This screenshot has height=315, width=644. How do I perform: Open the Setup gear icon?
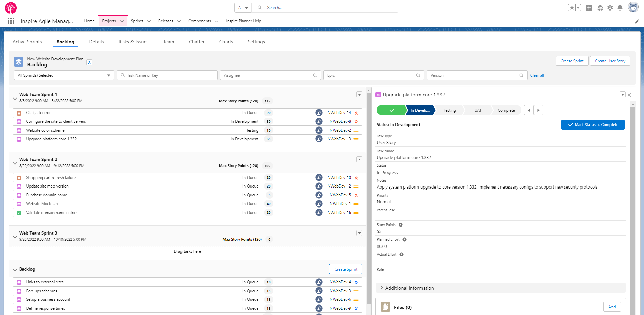click(x=610, y=8)
